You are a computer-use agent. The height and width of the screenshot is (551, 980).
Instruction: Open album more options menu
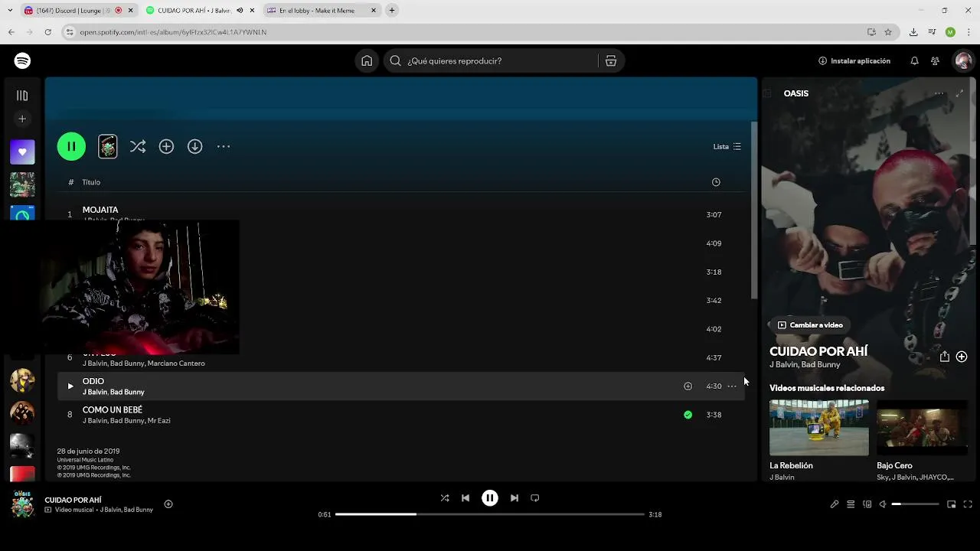click(x=224, y=146)
